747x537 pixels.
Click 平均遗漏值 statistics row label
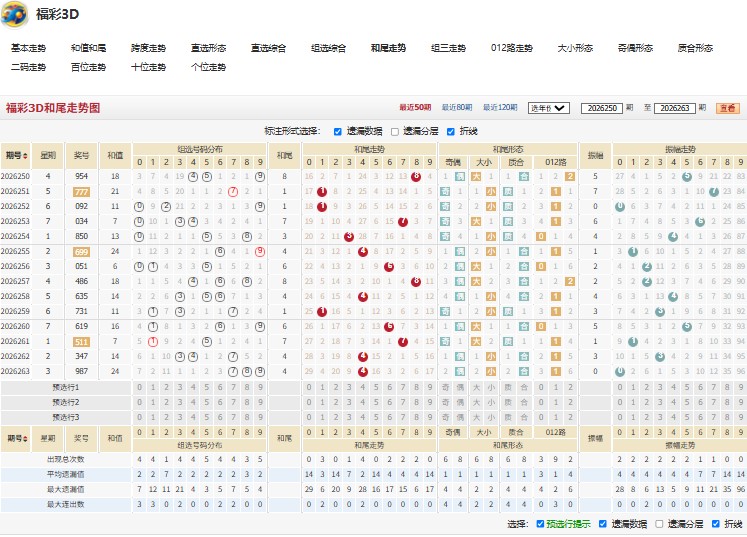(66, 475)
